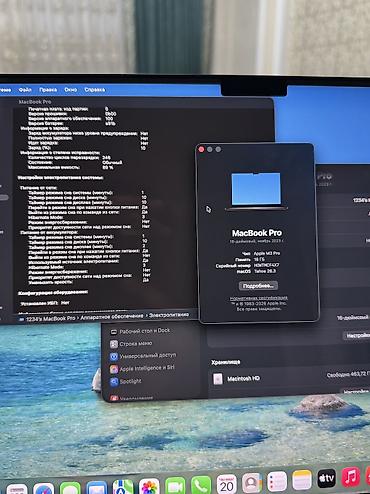The image size is (370, 494).
Task: Click Электропитание in the path bar
Action: point(169,314)
